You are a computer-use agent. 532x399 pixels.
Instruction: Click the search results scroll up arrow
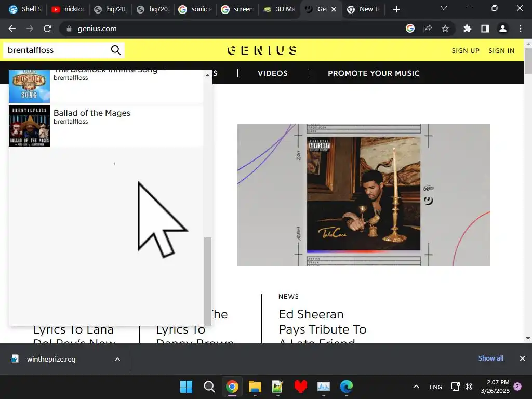(208, 75)
